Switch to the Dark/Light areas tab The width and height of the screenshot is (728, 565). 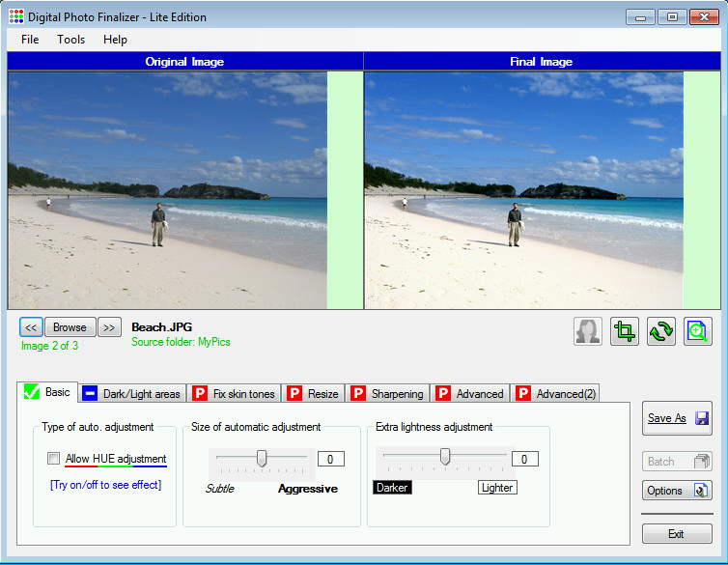pos(132,394)
